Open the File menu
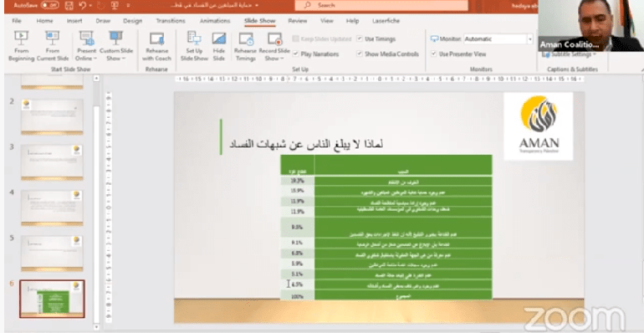Screen dimensions: 644x333 pyautogui.click(x=17, y=21)
